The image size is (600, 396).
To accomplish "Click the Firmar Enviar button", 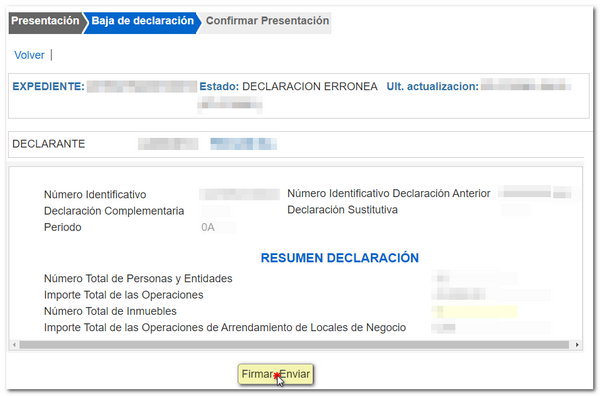I will tap(276, 374).
